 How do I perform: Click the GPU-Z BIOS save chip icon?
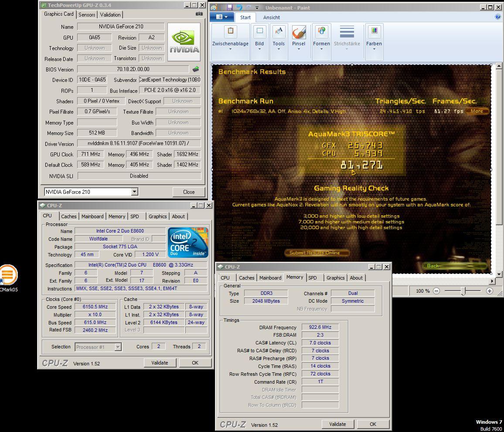(x=195, y=69)
